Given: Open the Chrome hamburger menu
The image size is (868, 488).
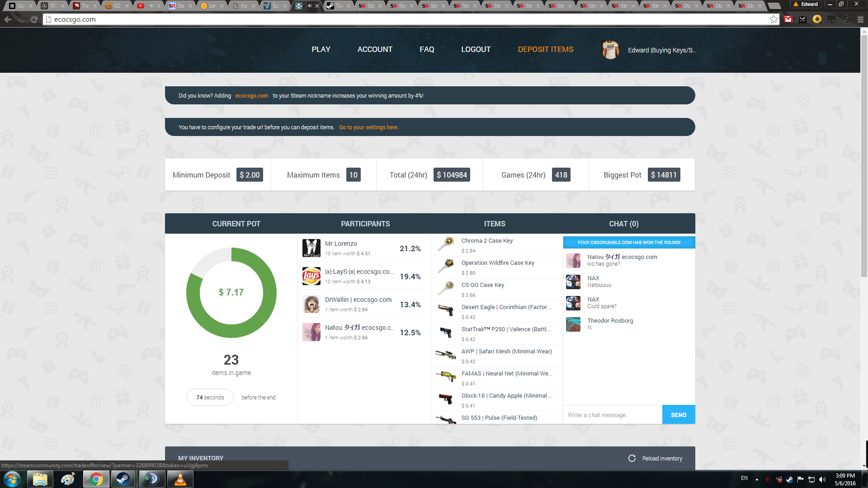Looking at the screenshot, I should point(860,19).
